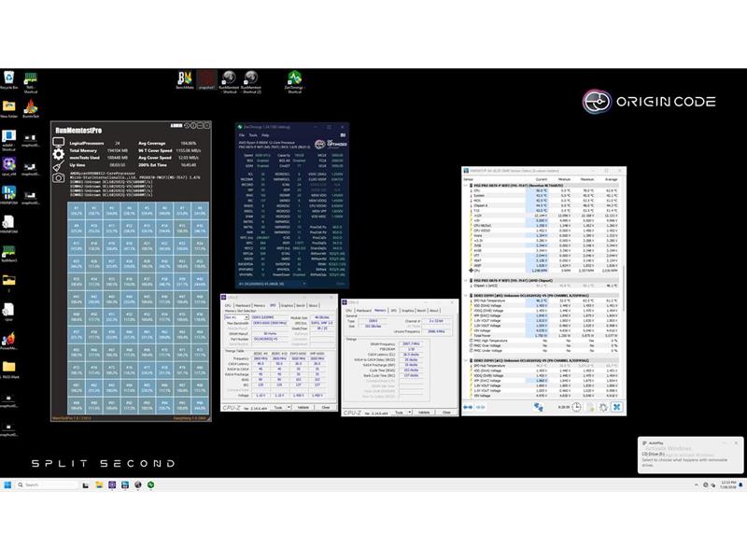Open the memory slot selection dropdown in CPU-Z

(236, 317)
